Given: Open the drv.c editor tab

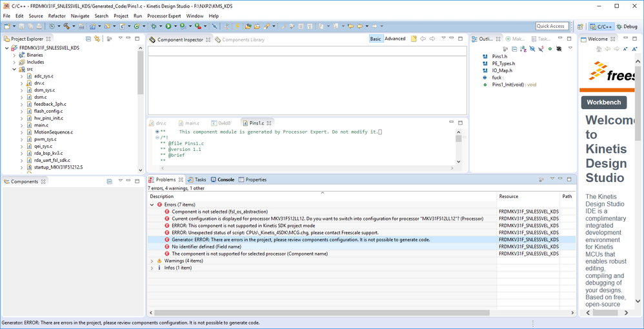Looking at the screenshot, I should coord(157,123).
